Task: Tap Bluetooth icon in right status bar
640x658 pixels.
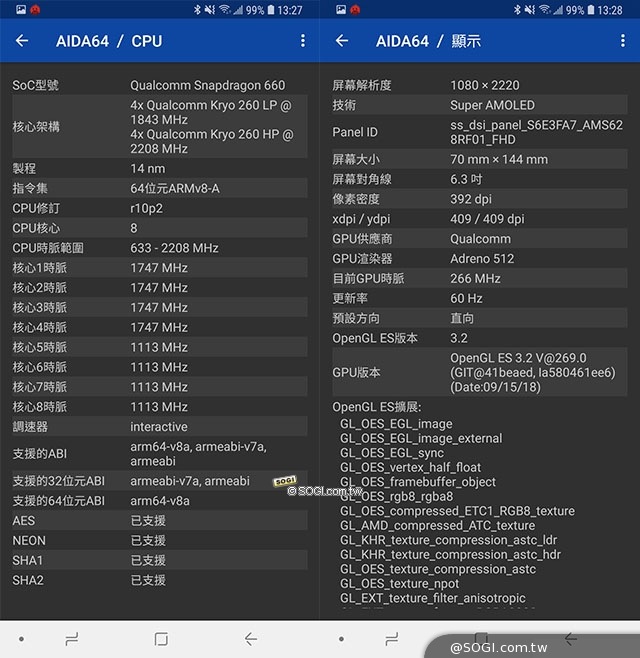Action: [x=517, y=10]
